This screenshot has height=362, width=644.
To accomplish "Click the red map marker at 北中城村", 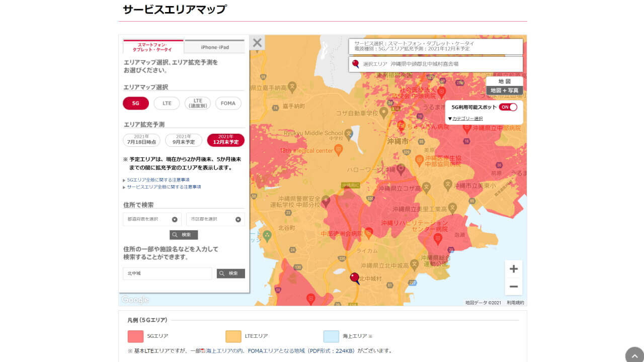I will 355,277.
